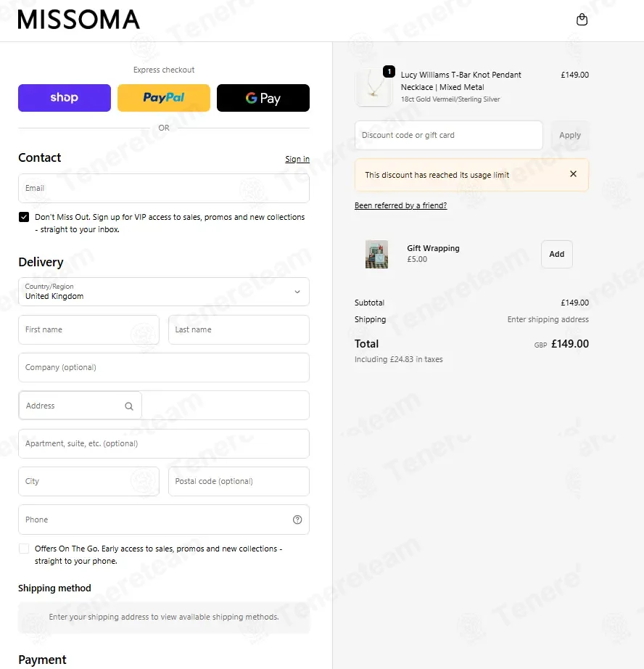
Task: Click the phone help question mark icon
Action: (297, 520)
